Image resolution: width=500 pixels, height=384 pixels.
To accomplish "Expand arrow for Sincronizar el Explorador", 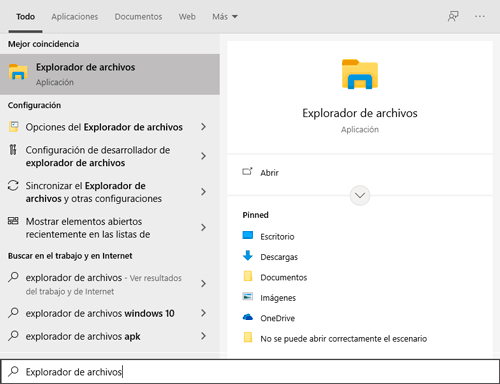I will 203,192.
